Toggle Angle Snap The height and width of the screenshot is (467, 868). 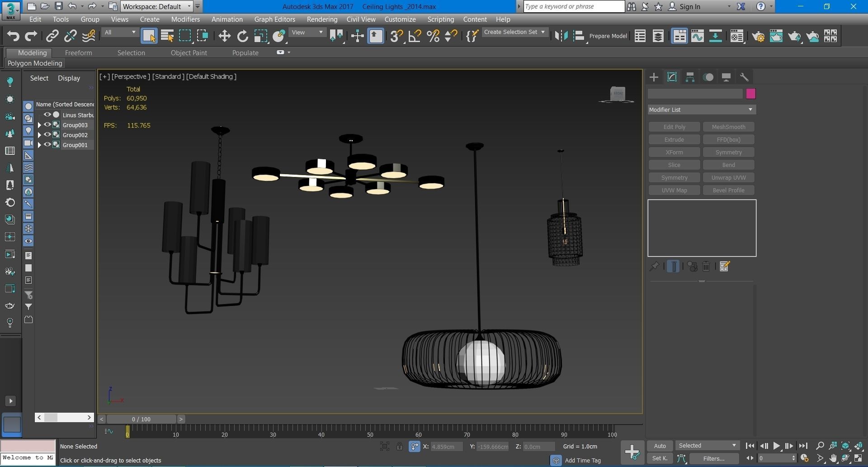(415, 36)
